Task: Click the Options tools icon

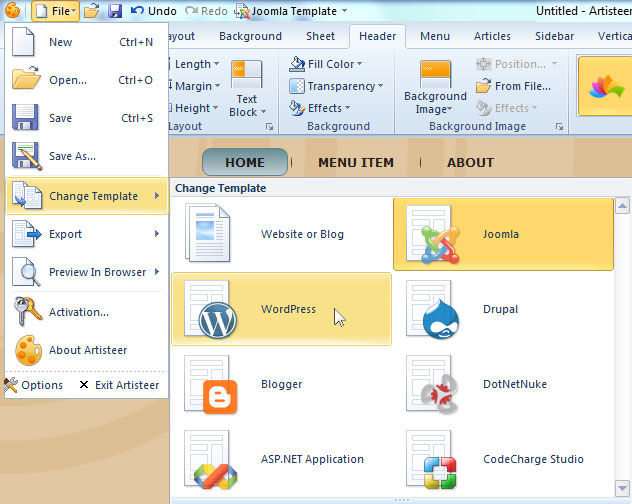Action: click(x=11, y=385)
